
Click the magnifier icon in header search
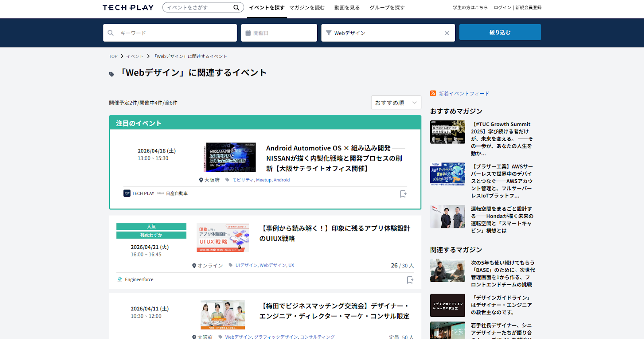(236, 8)
